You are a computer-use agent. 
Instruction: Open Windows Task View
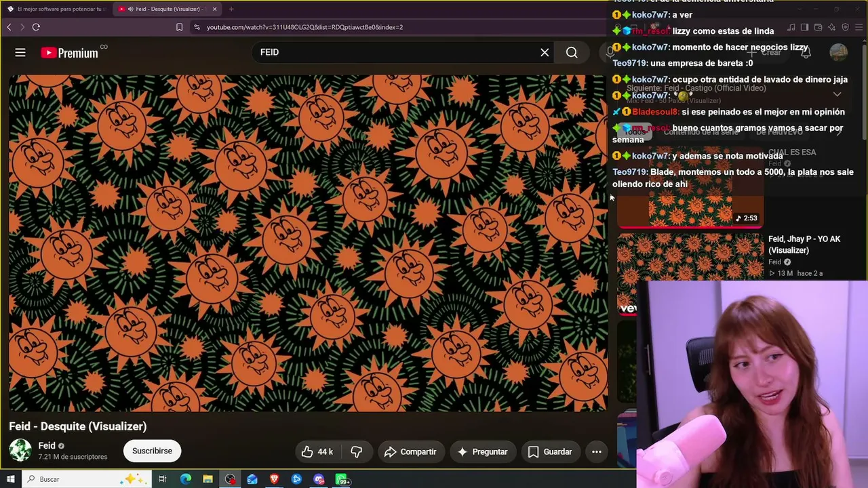pyautogui.click(x=163, y=479)
